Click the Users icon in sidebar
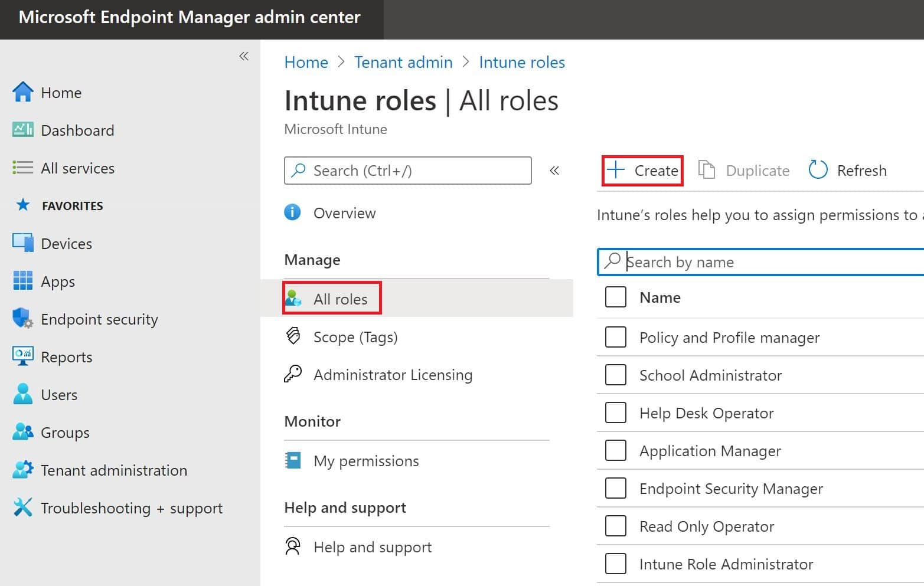Viewport: 924px width, 586px height. coord(22,394)
